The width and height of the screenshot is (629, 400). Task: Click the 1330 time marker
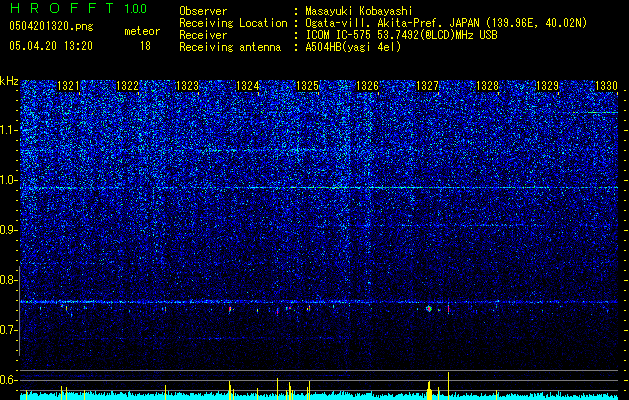coord(606,86)
